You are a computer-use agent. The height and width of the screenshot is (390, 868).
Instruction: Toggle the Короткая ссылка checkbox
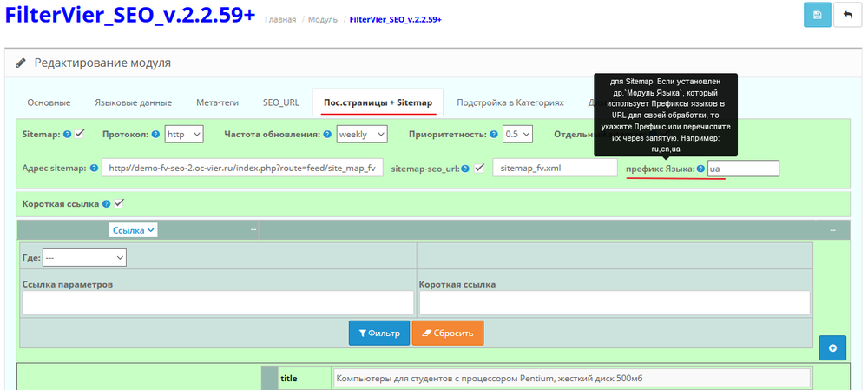tap(118, 203)
